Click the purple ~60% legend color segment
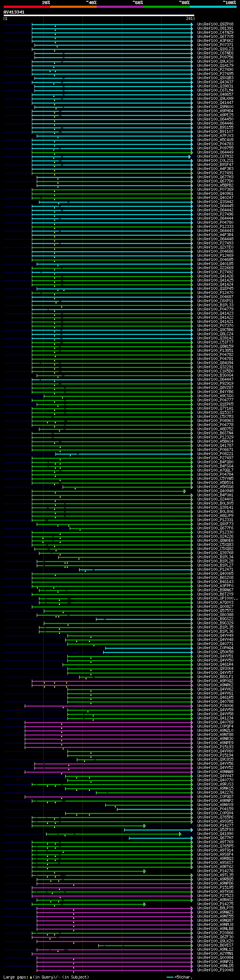The image size is (240, 980). coord(120,7)
